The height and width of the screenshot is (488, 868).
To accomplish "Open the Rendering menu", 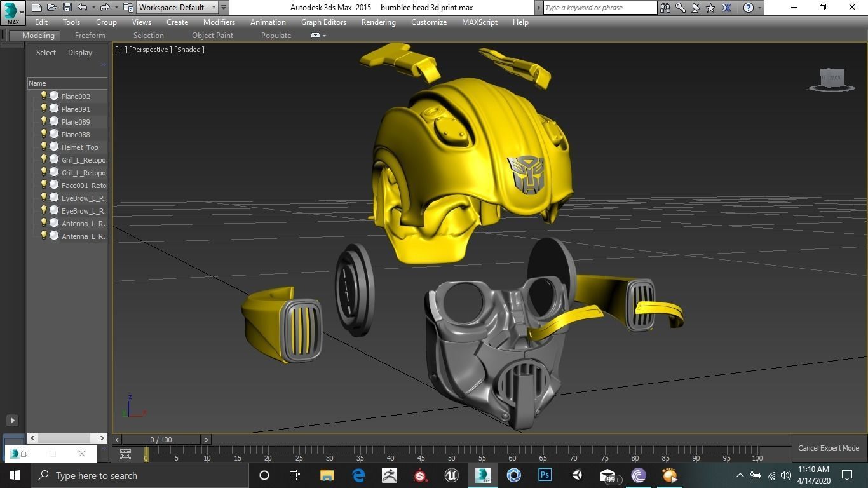I will tap(379, 22).
